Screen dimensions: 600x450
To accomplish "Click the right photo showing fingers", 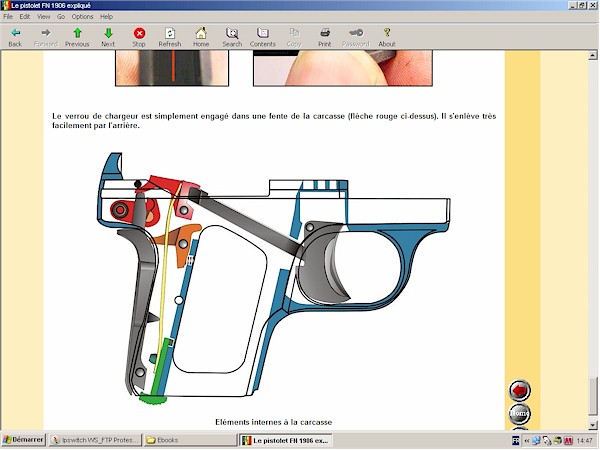I will click(343, 68).
